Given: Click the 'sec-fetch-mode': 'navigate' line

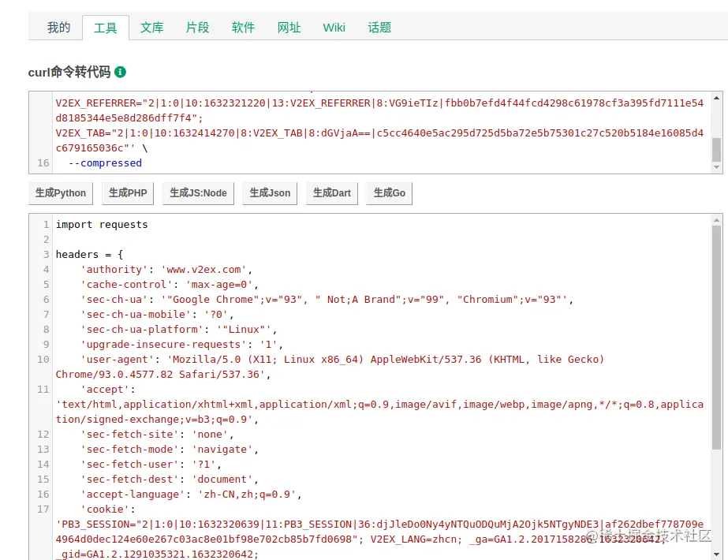Looking at the screenshot, I should coord(170,450).
